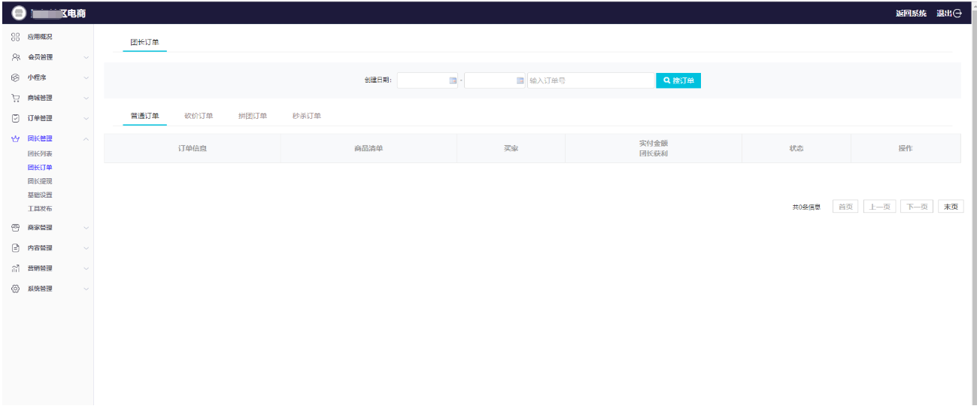Expand the 内容管理 menu chevron
Screen dimensions: 980x409
point(86,249)
